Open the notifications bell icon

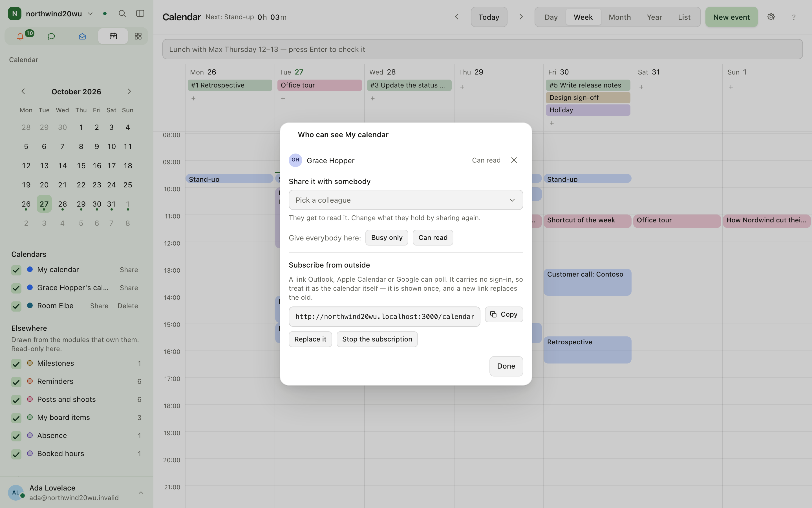[20, 36]
